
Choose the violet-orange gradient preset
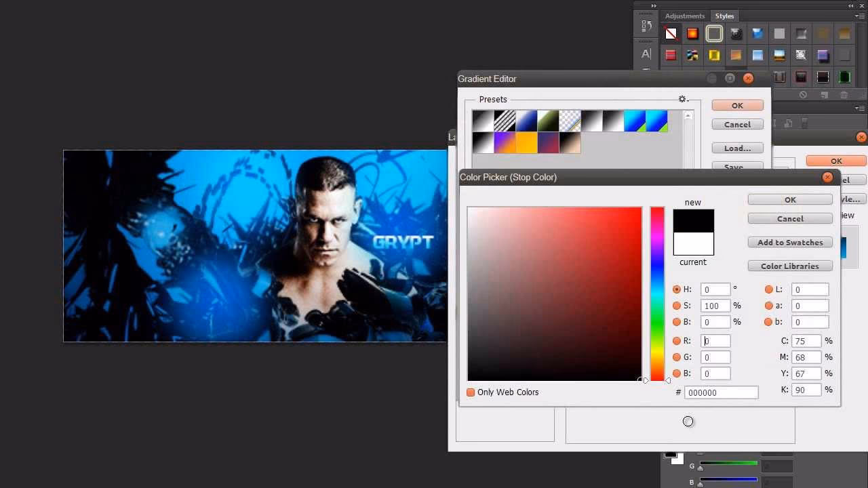[504, 142]
